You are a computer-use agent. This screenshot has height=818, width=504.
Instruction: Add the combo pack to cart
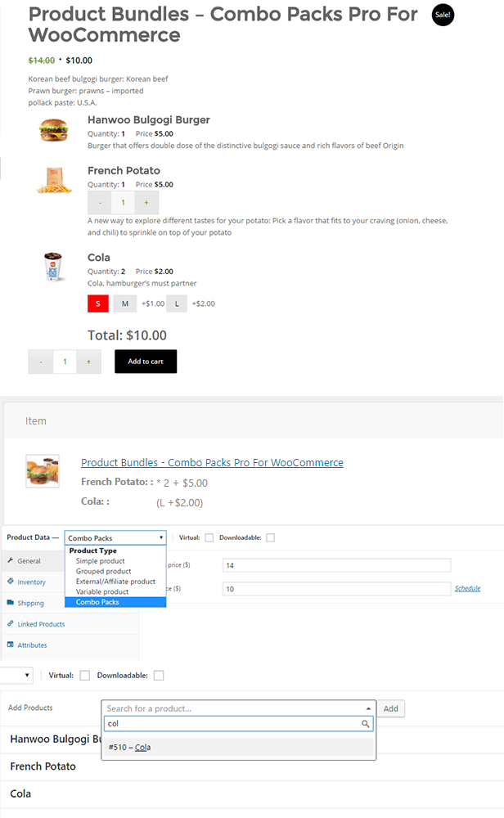(146, 362)
